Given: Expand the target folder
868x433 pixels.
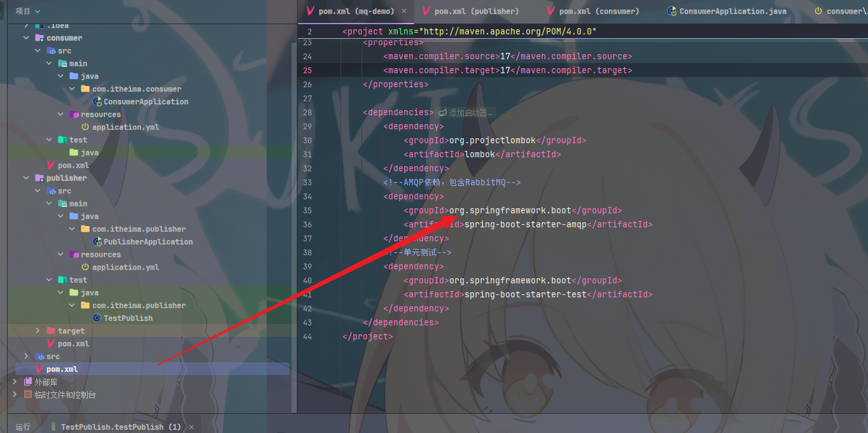Looking at the screenshot, I should click(x=38, y=331).
